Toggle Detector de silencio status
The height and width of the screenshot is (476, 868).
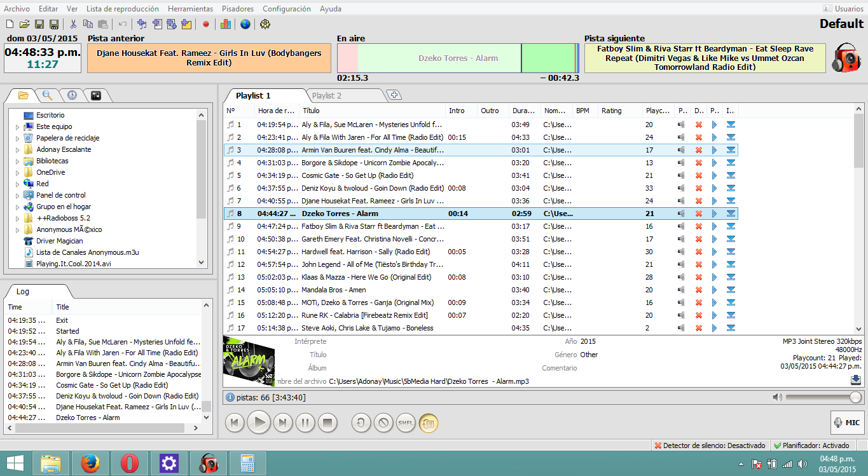point(710,445)
